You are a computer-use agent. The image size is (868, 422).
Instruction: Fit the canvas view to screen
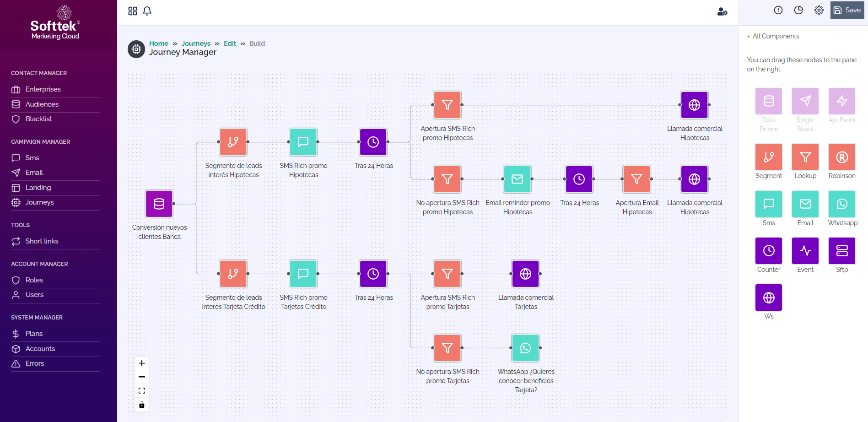(x=142, y=391)
